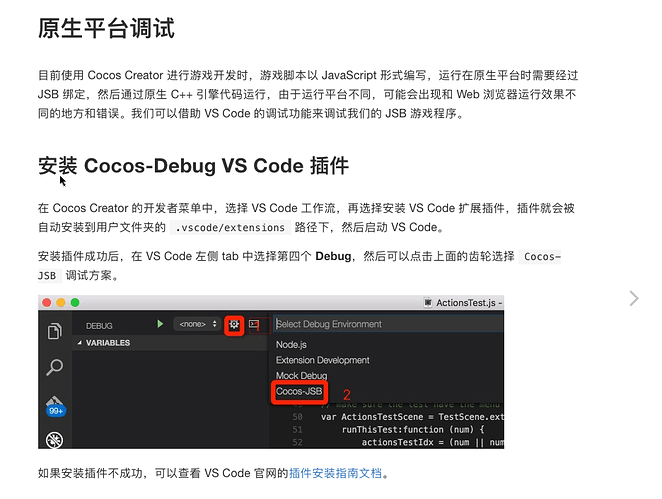Click the bold Debug word in paragraph
Screen dimensions: 662x499
click(x=333, y=256)
